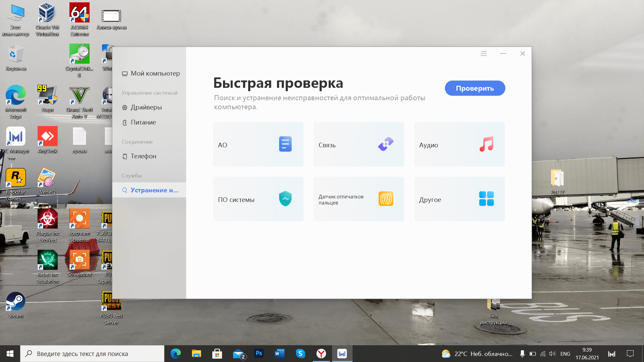The image size is (644, 362).
Task: Expand Службы section in sidebar
Action: click(x=132, y=176)
